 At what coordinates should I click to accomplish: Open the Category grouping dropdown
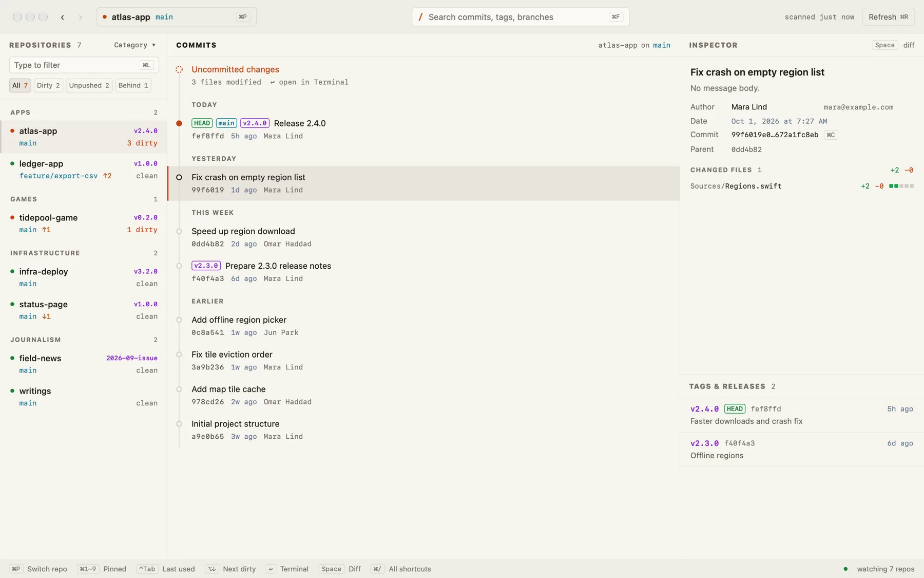coord(135,45)
